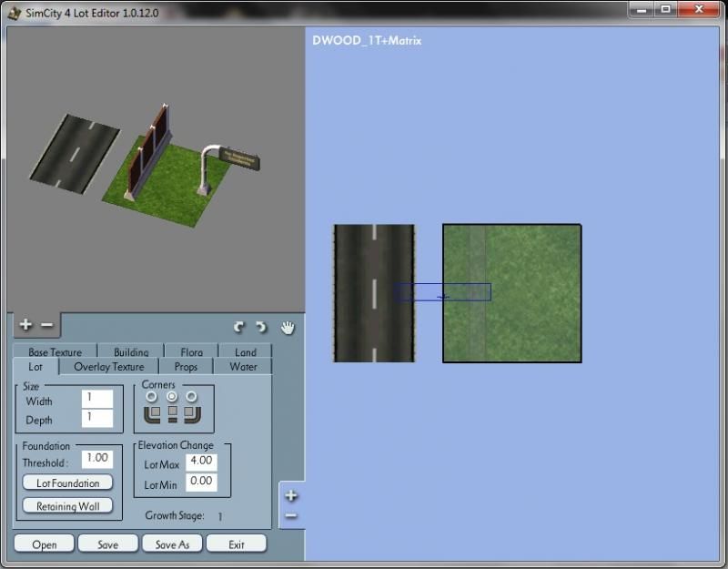The height and width of the screenshot is (569, 728).
Task: Click the straight-edge lot shape icon
Action: (173, 413)
